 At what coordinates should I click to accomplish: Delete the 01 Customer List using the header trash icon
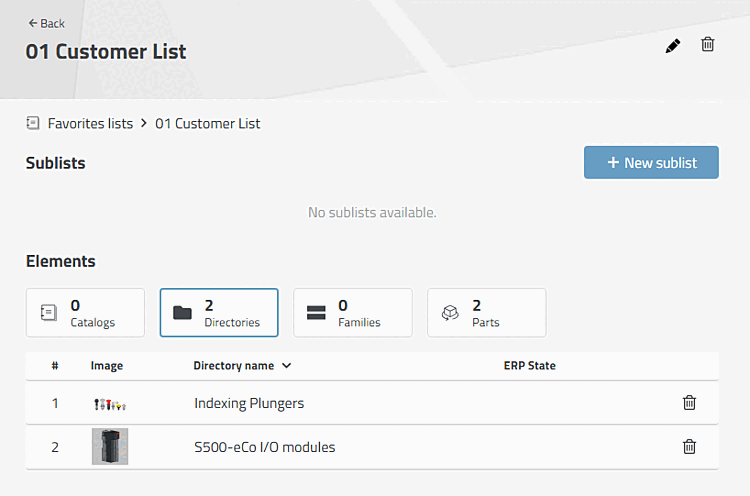(707, 44)
